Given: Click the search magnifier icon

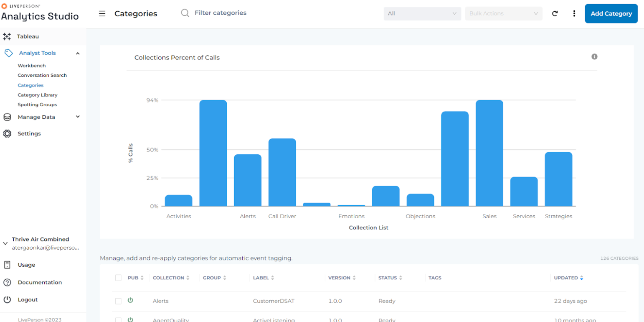Looking at the screenshot, I should point(185,13).
